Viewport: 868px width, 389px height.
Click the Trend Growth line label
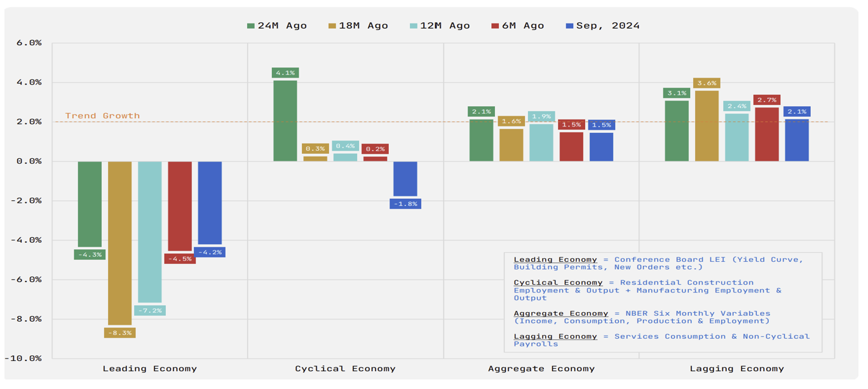coord(102,116)
